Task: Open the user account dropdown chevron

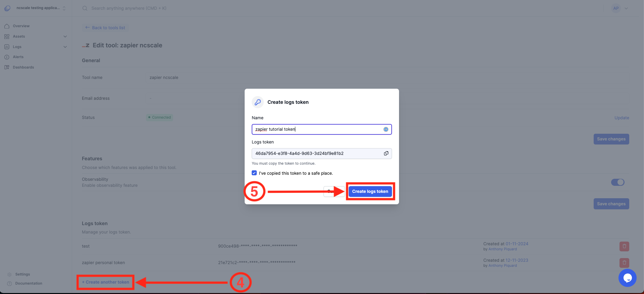Action: click(626, 8)
